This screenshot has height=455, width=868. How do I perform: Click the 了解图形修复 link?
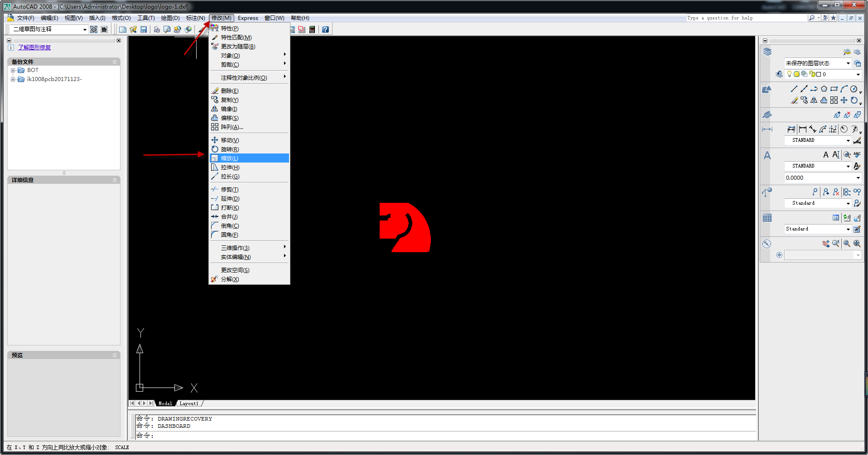[34, 47]
